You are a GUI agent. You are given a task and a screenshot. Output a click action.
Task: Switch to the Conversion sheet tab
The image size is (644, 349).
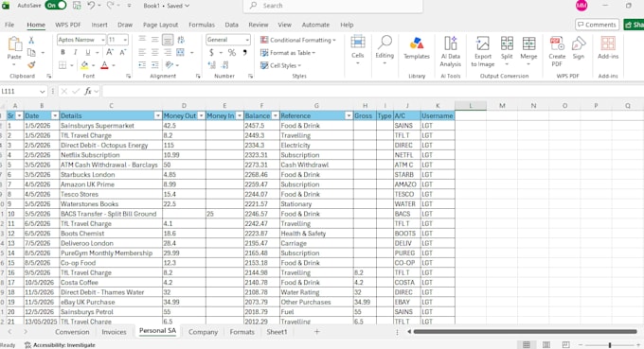(x=72, y=332)
